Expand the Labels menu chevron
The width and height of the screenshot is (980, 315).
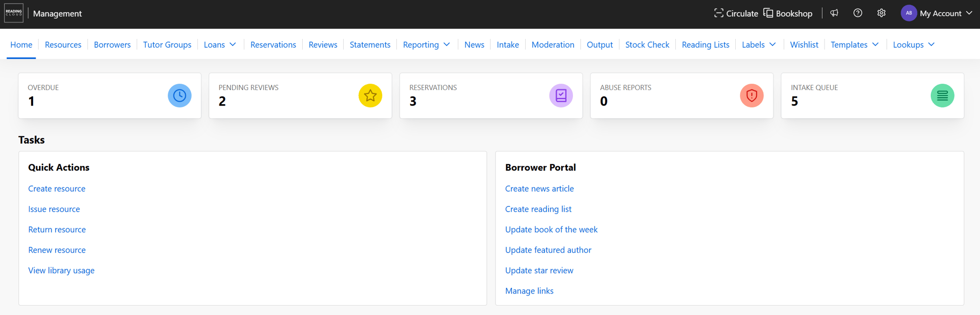click(772, 44)
